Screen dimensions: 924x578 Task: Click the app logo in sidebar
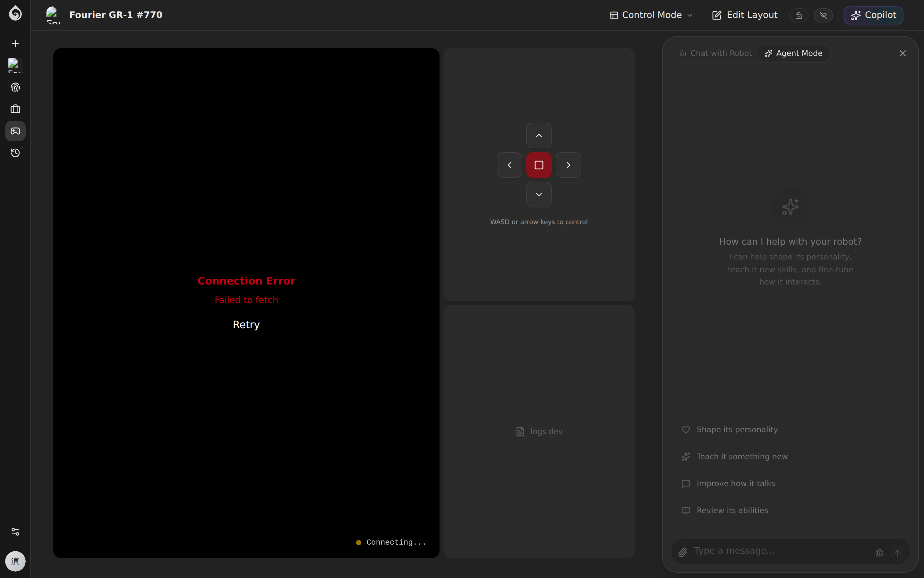(x=15, y=13)
